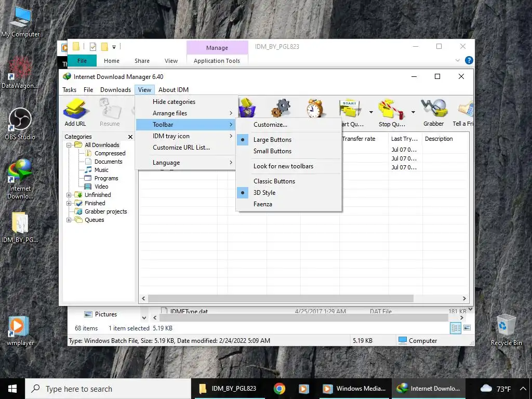Open the Windows Start button
This screenshot has width=532, height=399.
[x=12, y=389]
